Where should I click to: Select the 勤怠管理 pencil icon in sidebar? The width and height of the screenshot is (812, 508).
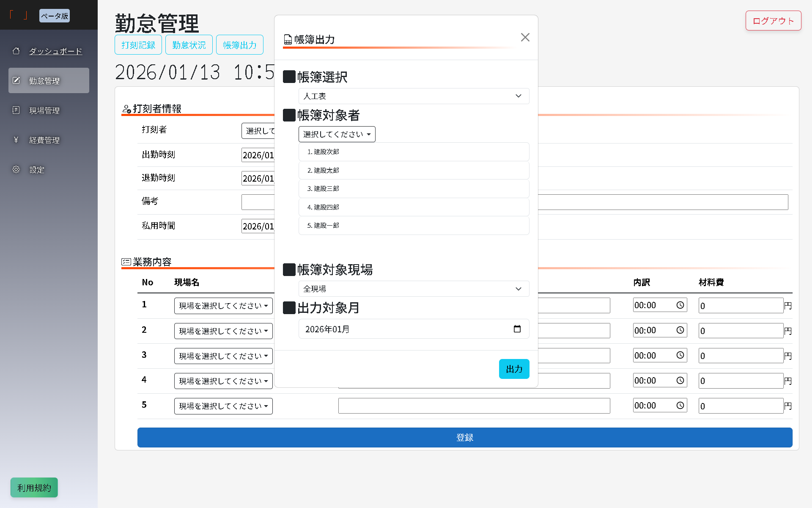(x=16, y=80)
